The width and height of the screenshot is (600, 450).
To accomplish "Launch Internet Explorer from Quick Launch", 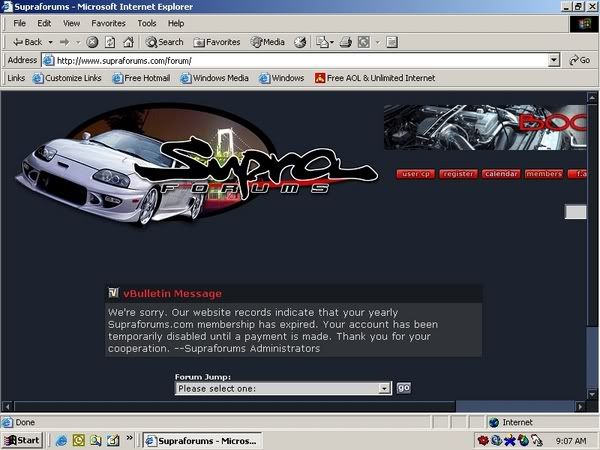I will 62,441.
